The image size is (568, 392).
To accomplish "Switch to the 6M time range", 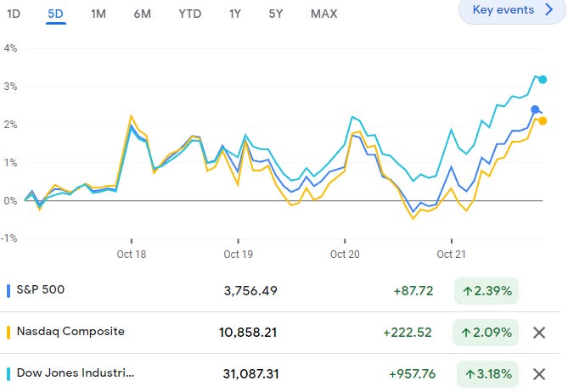I will [x=143, y=14].
